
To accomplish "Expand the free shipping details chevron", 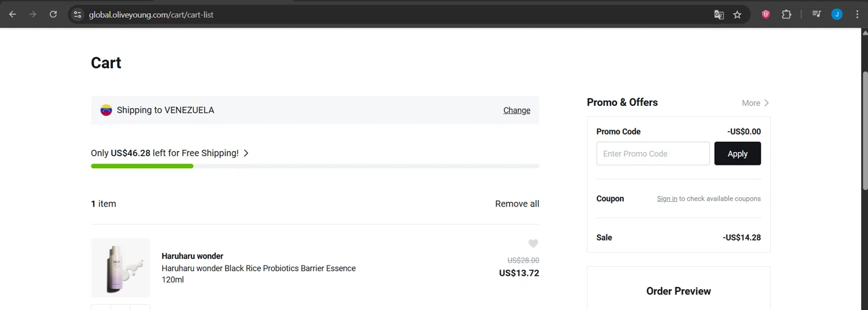I will pyautogui.click(x=246, y=153).
